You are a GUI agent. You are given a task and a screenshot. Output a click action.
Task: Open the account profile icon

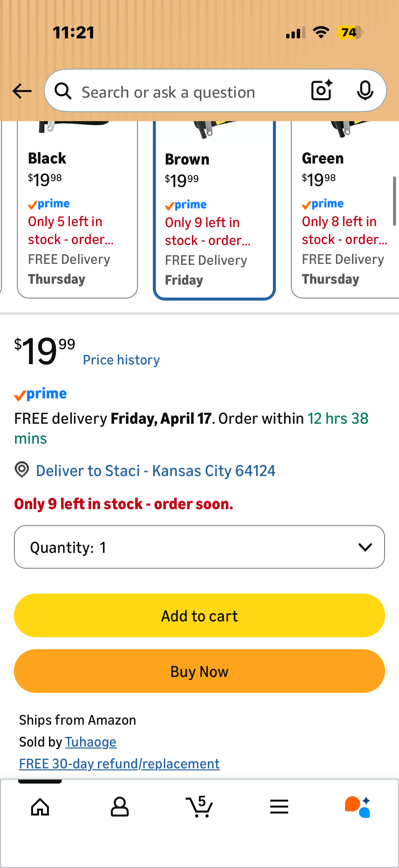119,807
